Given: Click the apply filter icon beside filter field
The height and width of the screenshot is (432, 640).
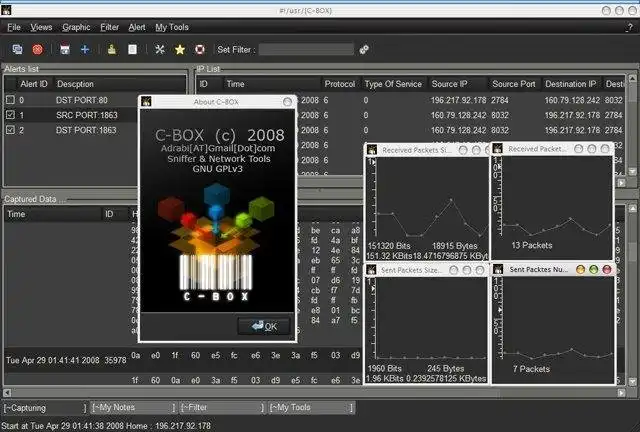Looking at the screenshot, I should pos(364,49).
